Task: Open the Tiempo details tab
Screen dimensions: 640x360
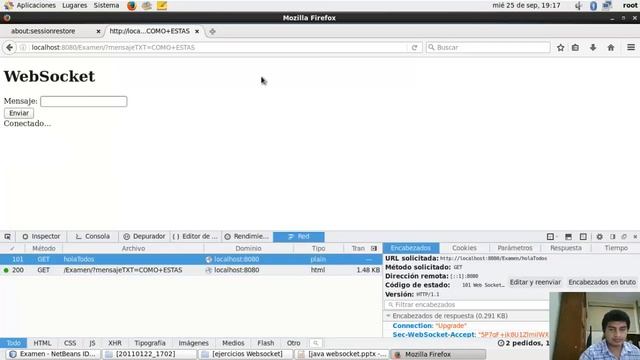Action: [616, 248]
